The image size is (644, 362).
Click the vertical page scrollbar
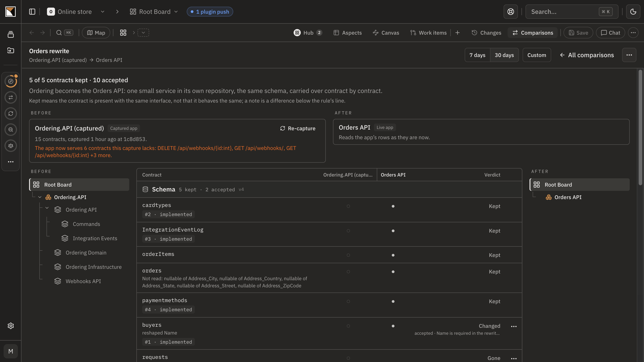pos(640,127)
